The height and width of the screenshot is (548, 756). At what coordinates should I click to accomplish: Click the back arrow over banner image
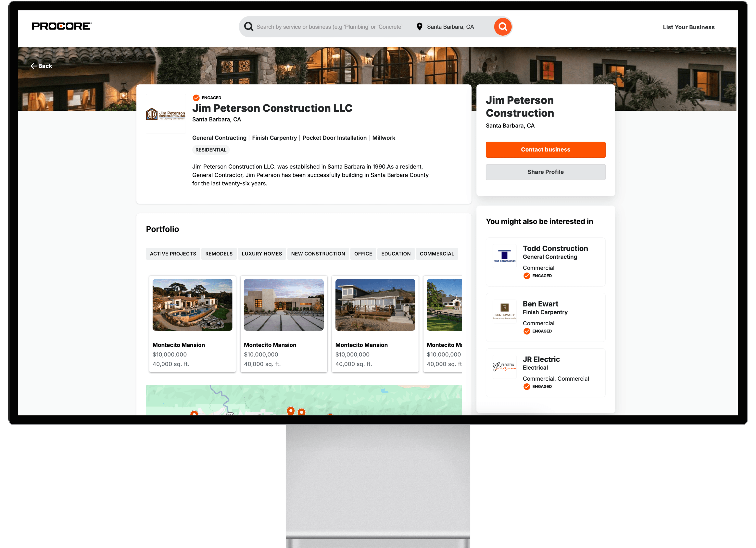tap(34, 66)
